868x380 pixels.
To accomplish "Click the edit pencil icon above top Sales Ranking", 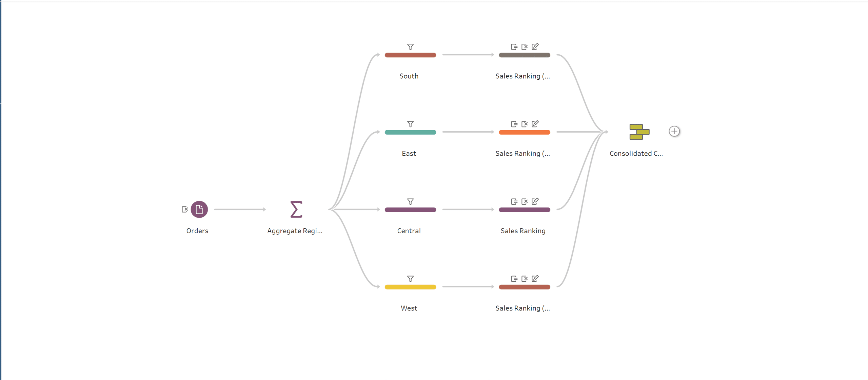I will [x=535, y=46].
